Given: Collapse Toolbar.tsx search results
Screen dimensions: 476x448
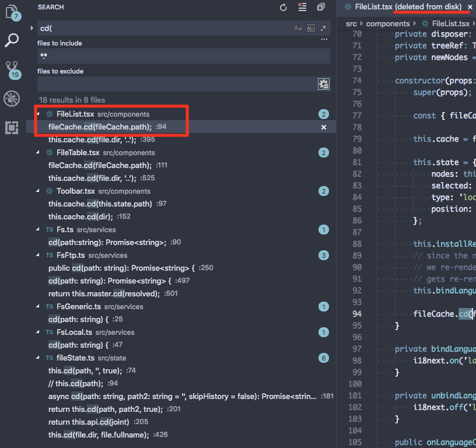Looking at the screenshot, I should point(38,191).
